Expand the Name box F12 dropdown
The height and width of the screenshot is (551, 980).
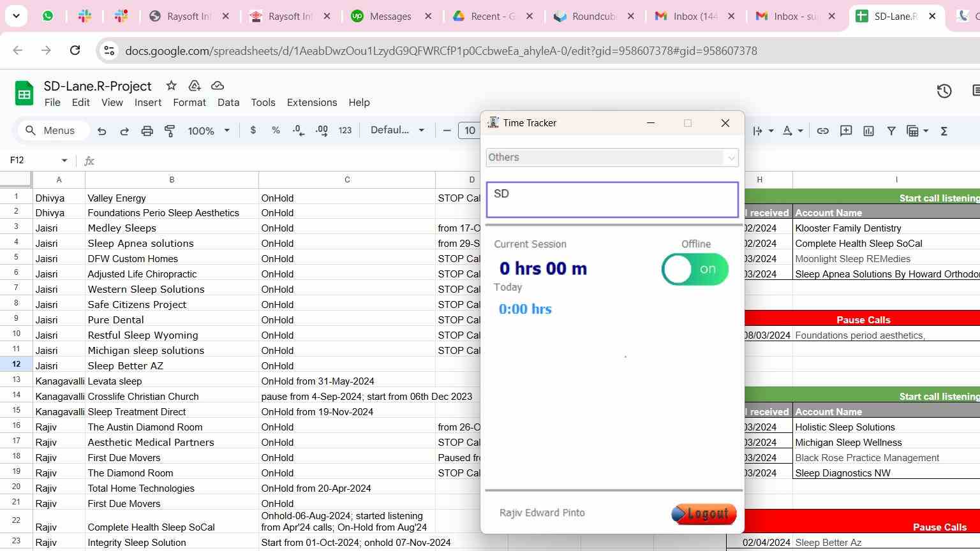(64, 160)
